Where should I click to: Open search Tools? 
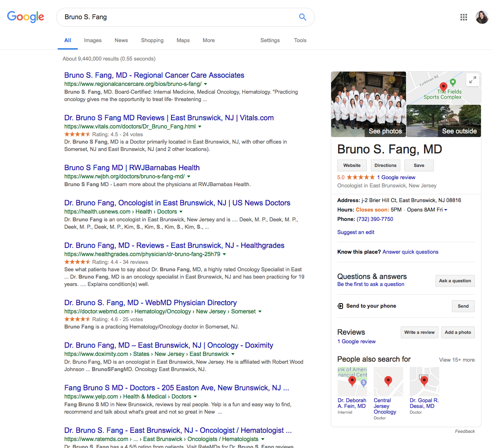300,40
